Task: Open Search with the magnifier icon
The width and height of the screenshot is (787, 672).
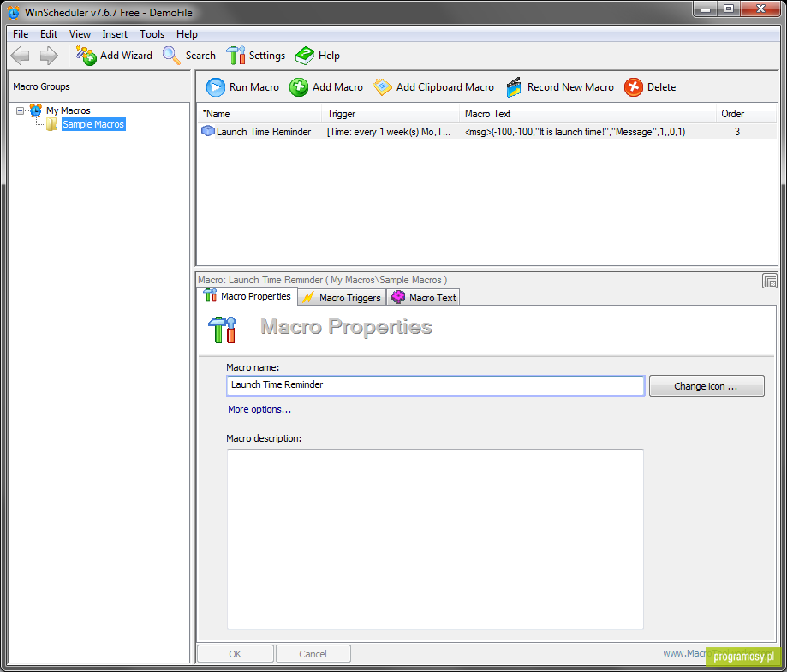Action: 188,56
